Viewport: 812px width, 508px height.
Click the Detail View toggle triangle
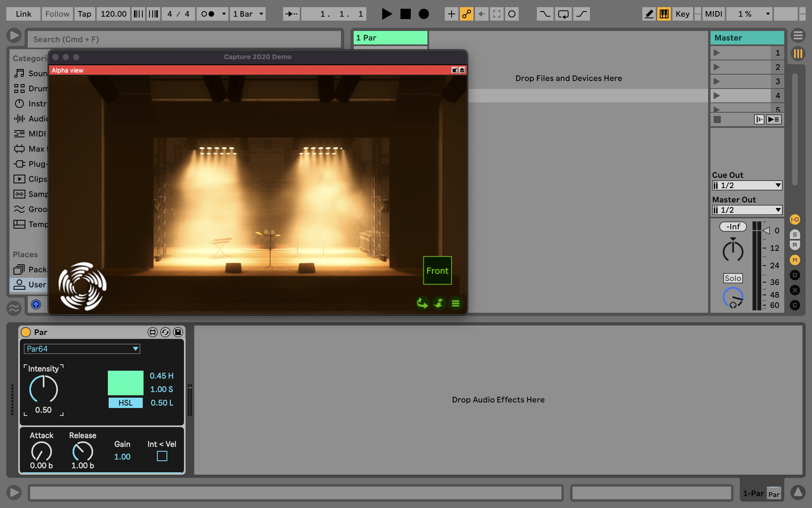click(798, 493)
